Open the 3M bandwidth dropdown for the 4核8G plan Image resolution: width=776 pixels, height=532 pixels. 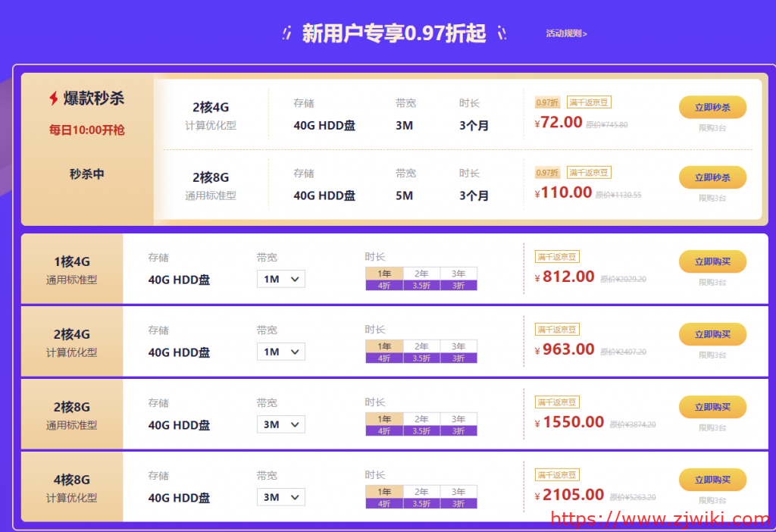280,497
